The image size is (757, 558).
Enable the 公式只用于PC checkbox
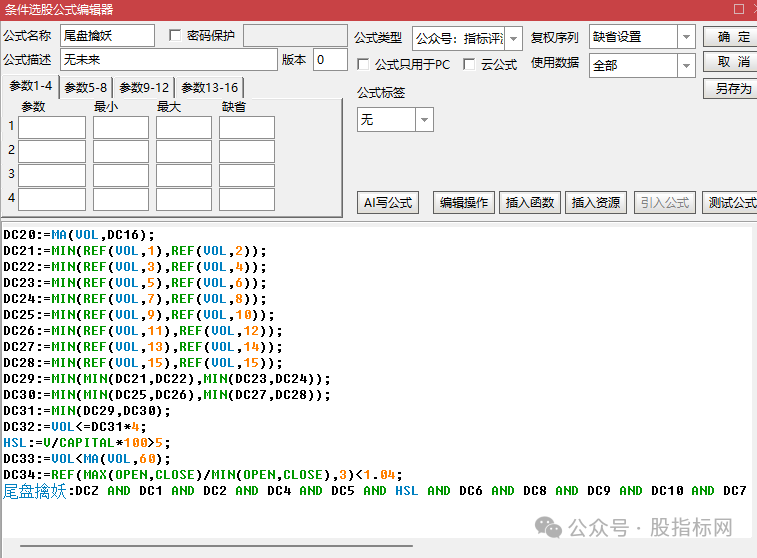[x=363, y=64]
